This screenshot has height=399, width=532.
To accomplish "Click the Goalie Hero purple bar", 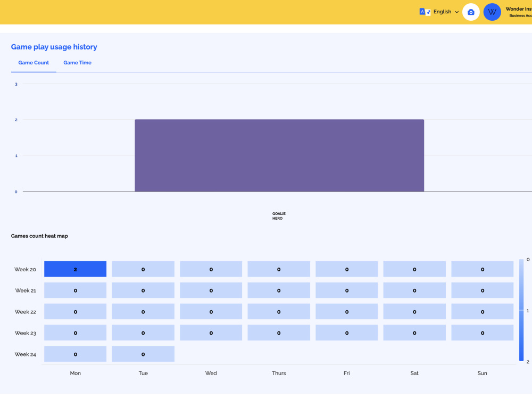I will coord(279,155).
